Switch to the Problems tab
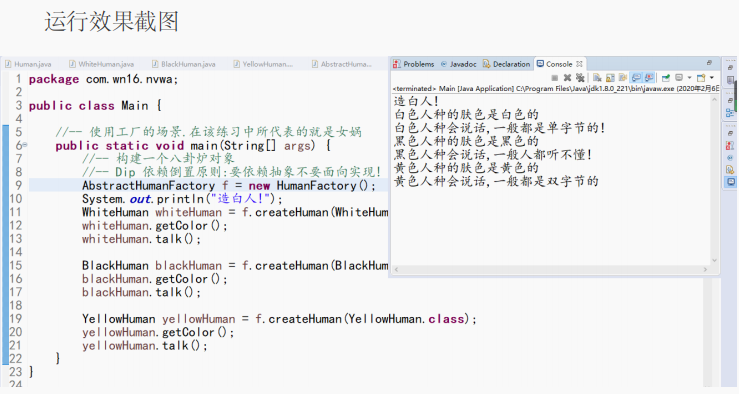 pyautogui.click(x=414, y=64)
